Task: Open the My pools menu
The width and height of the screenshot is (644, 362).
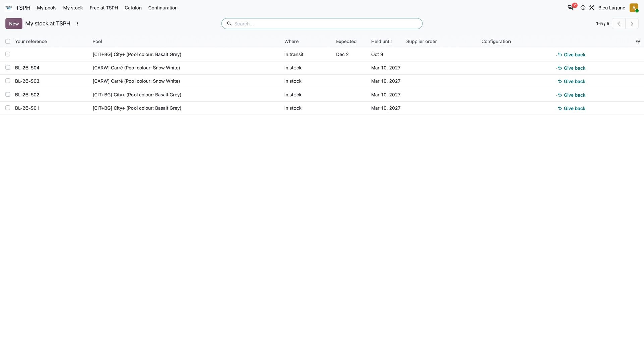Action: pyautogui.click(x=47, y=8)
